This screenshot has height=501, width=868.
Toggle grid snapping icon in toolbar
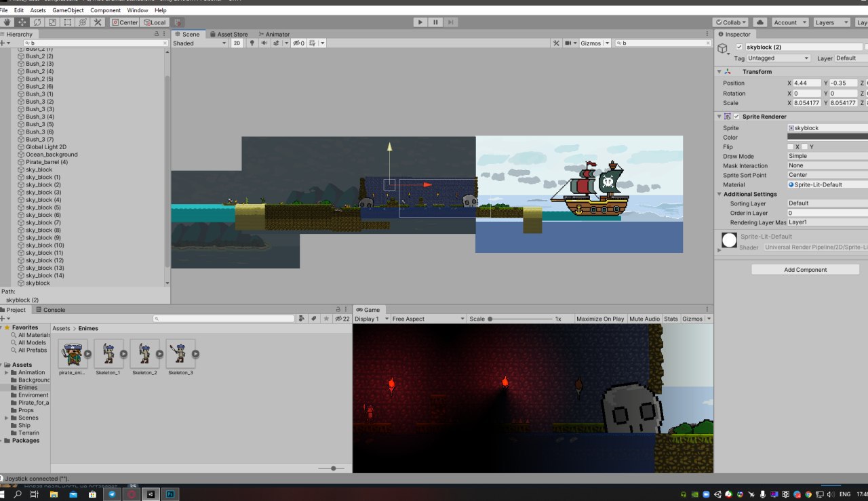pyautogui.click(x=178, y=22)
